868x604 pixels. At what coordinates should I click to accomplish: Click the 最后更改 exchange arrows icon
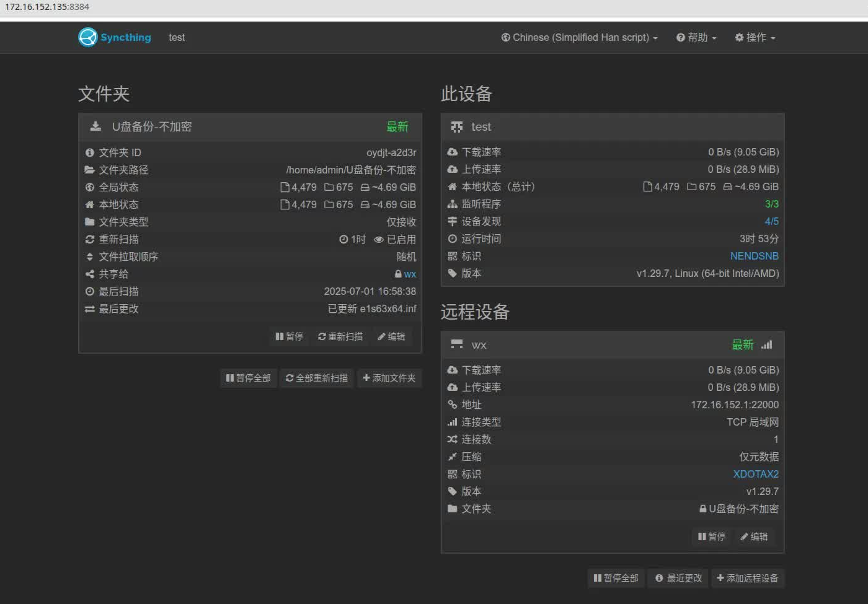click(x=90, y=309)
